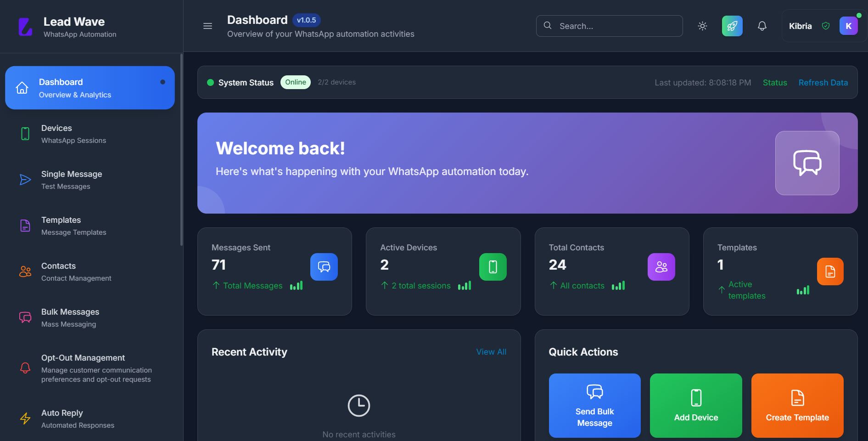Click the rocket icon in header
Image resolution: width=868 pixels, height=441 pixels.
(732, 26)
